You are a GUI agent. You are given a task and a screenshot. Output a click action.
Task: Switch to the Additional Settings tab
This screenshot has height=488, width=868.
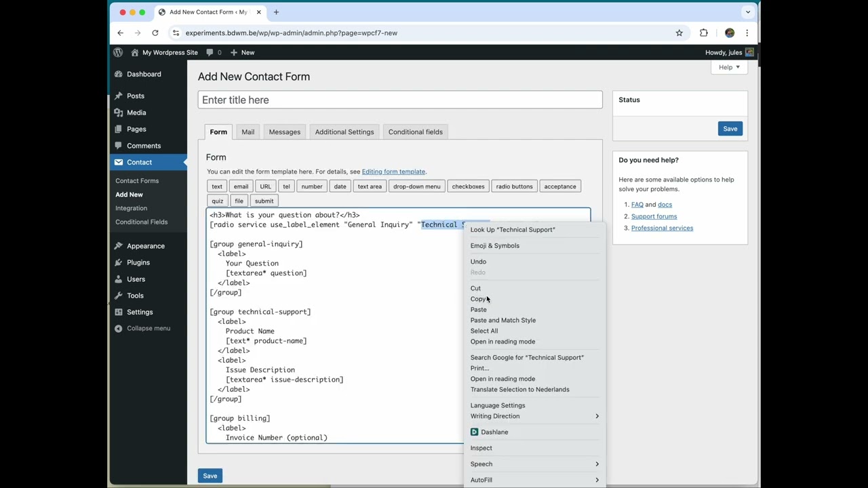point(344,132)
